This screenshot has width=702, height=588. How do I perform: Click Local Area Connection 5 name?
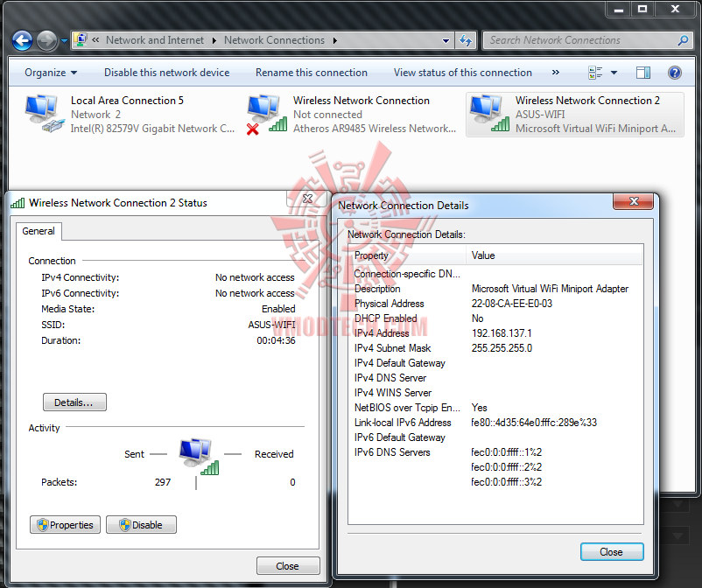(x=127, y=101)
